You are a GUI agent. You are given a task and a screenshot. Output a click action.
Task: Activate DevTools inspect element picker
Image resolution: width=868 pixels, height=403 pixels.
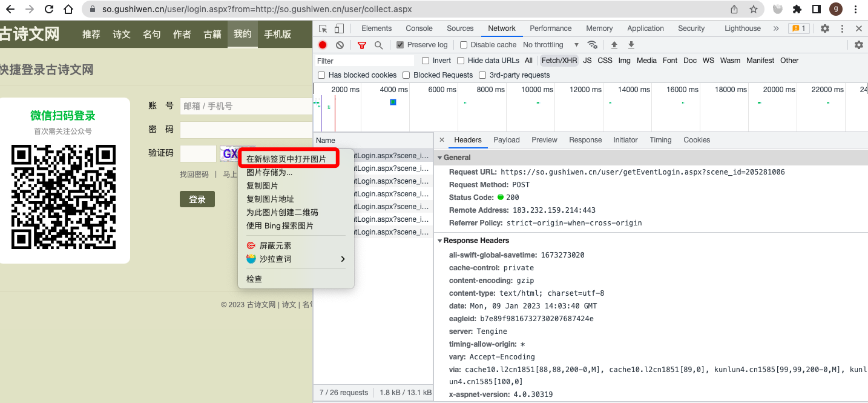[323, 28]
